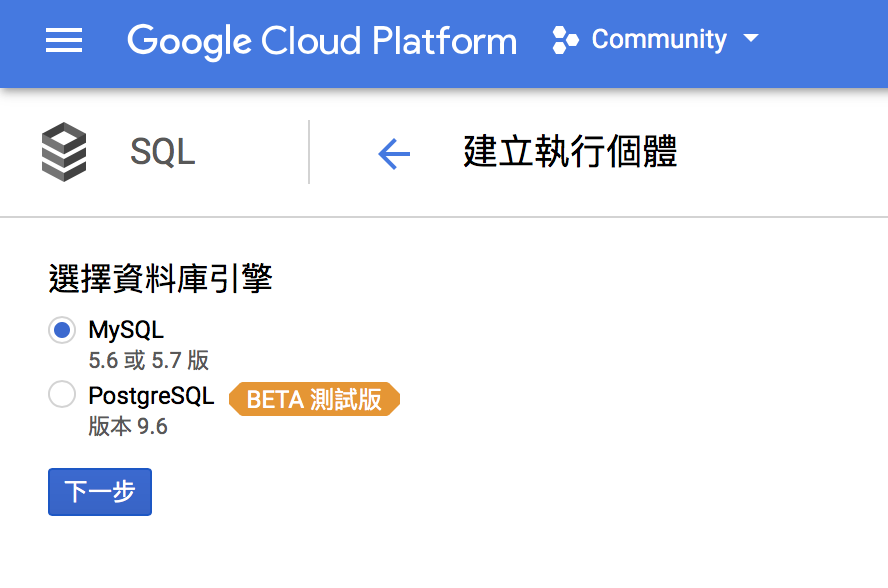Expand the Community project dropdown arrow
The width and height of the screenshot is (888, 588).
point(750,40)
